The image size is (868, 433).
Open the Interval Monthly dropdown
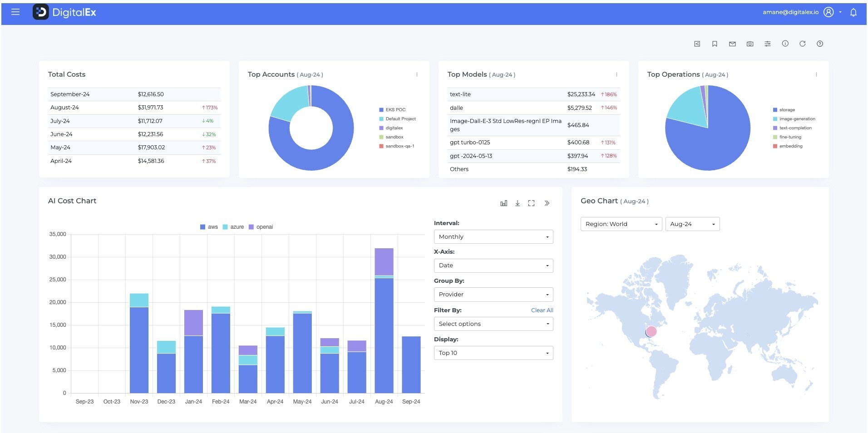pyautogui.click(x=493, y=237)
